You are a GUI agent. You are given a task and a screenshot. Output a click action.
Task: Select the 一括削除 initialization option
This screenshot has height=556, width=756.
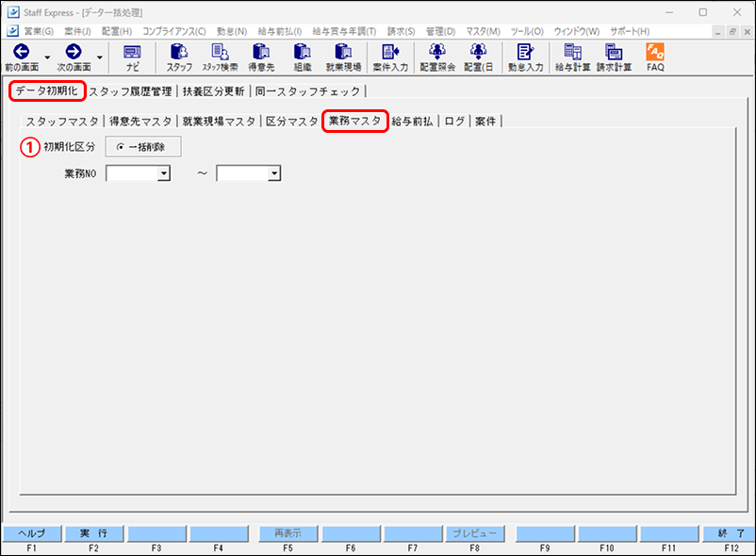141,146
